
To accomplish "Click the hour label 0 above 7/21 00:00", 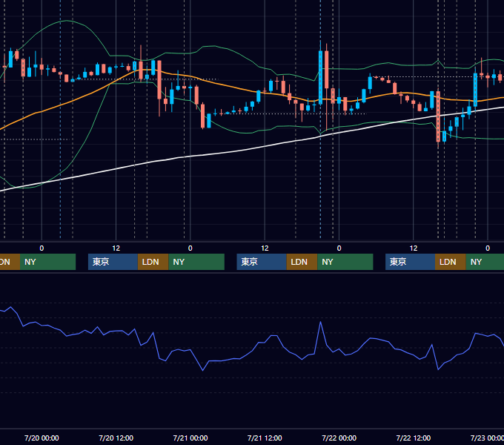I will [x=190, y=248].
